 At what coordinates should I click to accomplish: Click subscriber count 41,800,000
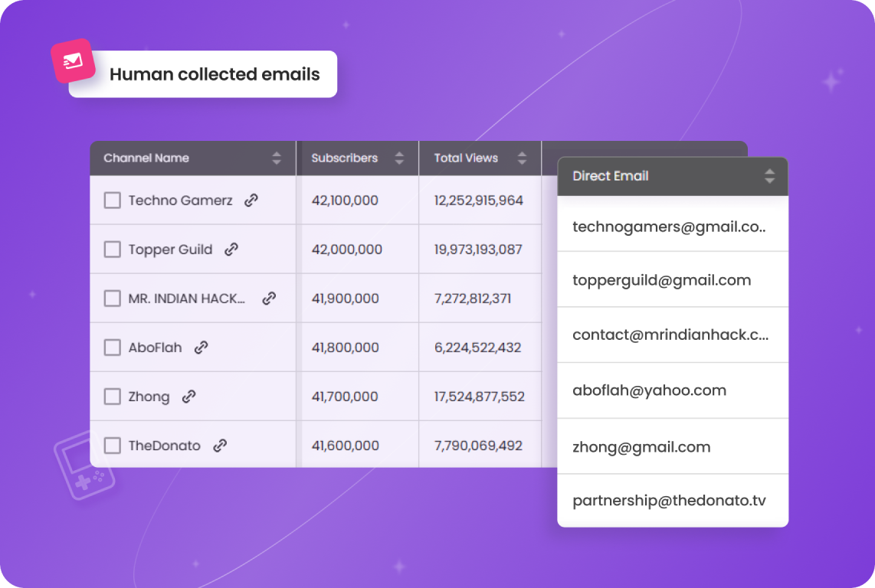click(x=345, y=348)
